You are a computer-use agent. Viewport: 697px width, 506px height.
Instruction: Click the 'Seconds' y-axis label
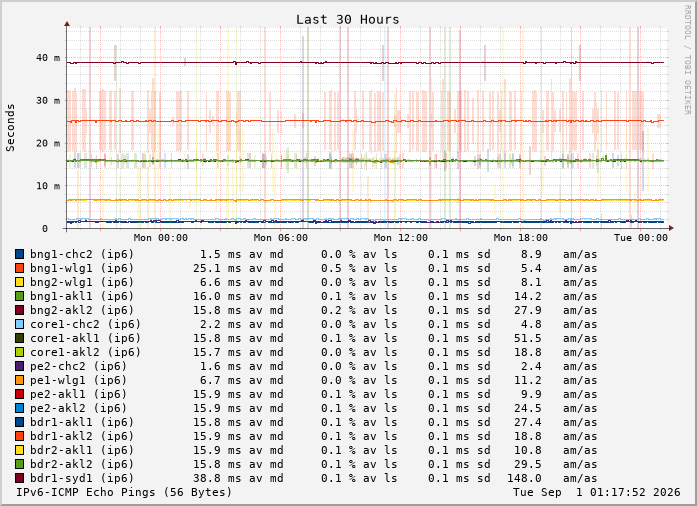[x=10, y=128]
